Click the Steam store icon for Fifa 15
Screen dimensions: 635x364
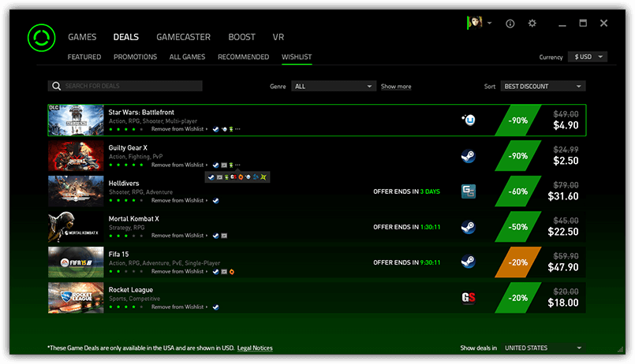(469, 262)
